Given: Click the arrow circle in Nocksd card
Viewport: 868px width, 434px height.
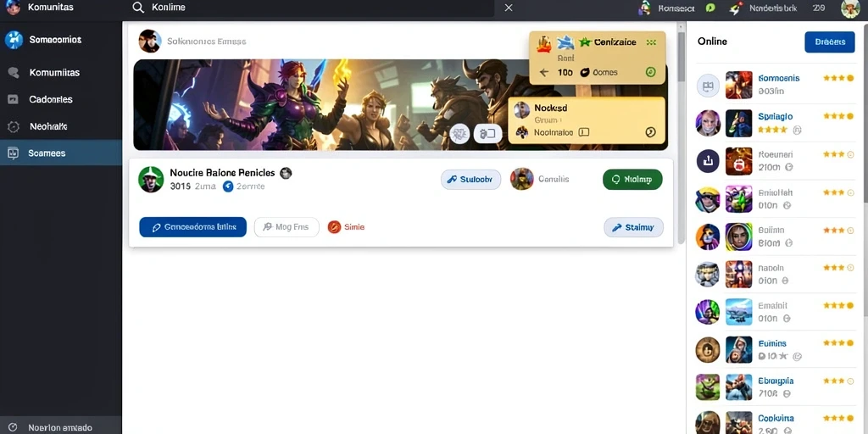Looking at the screenshot, I should point(650,132).
